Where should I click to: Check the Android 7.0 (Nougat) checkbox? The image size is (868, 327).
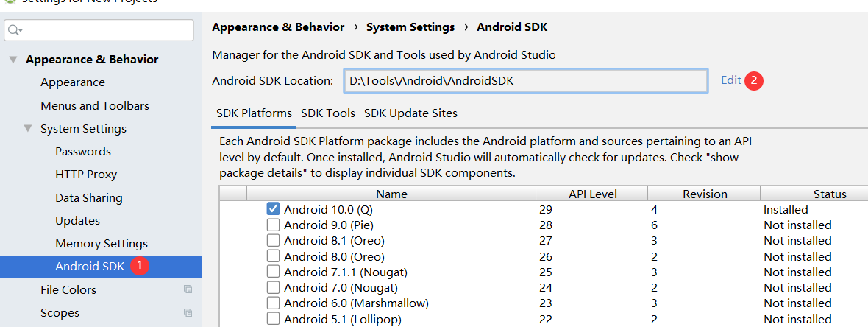(273, 287)
